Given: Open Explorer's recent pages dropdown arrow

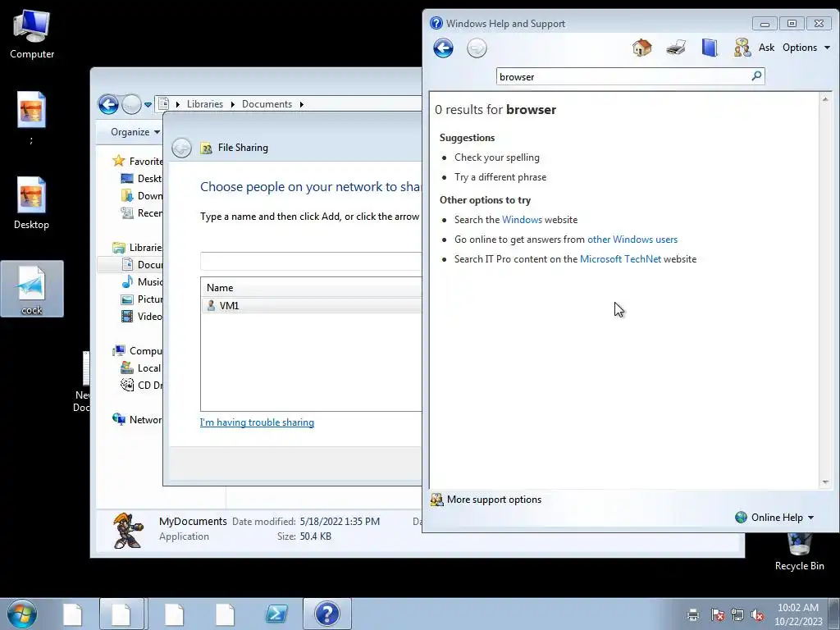Looking at the screenshot, I should pos(148,104).
